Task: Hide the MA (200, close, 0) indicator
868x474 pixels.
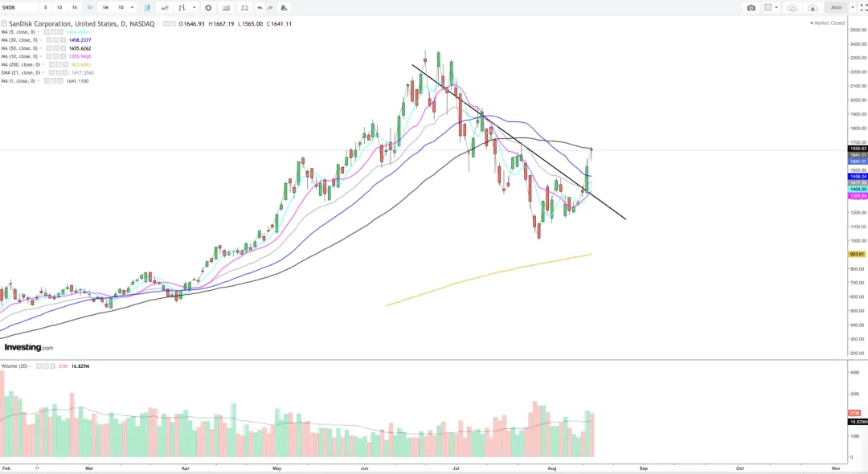Action: point(51,65)
